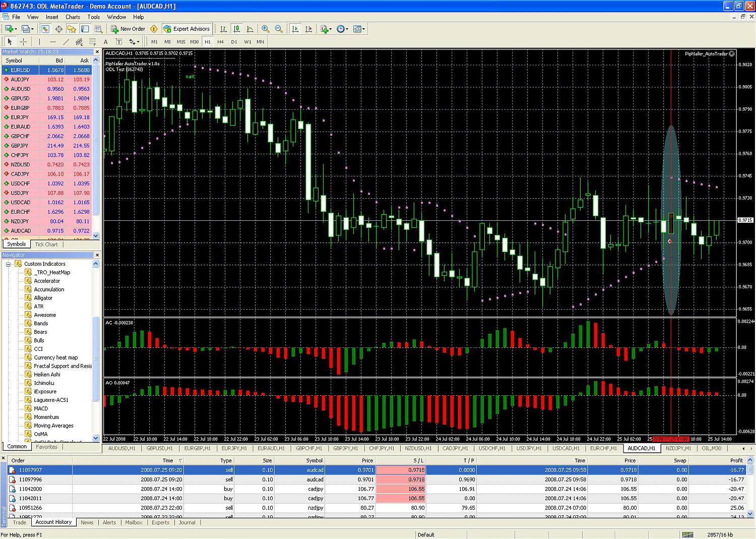Switch timeframe to M15

[x=181, y=41]
